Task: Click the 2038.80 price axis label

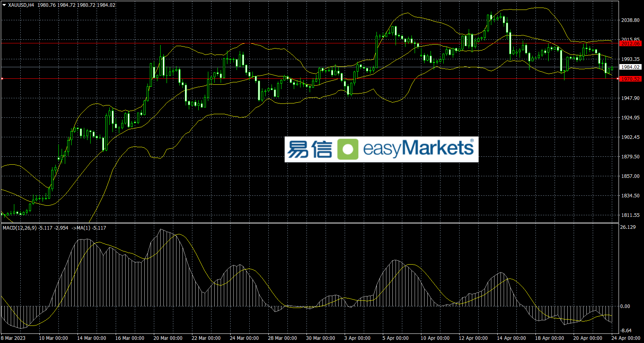Action: click(x=630, y=20)
